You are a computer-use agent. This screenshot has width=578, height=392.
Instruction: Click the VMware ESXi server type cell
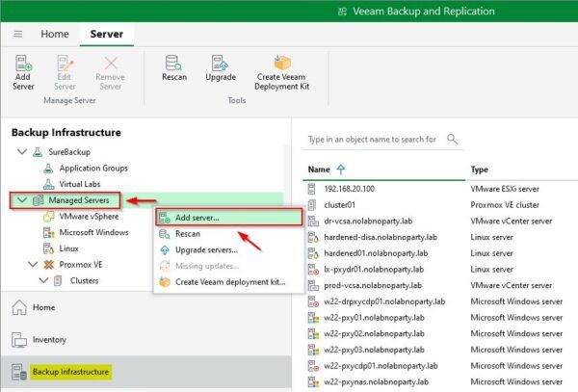[x=505, y=189]
